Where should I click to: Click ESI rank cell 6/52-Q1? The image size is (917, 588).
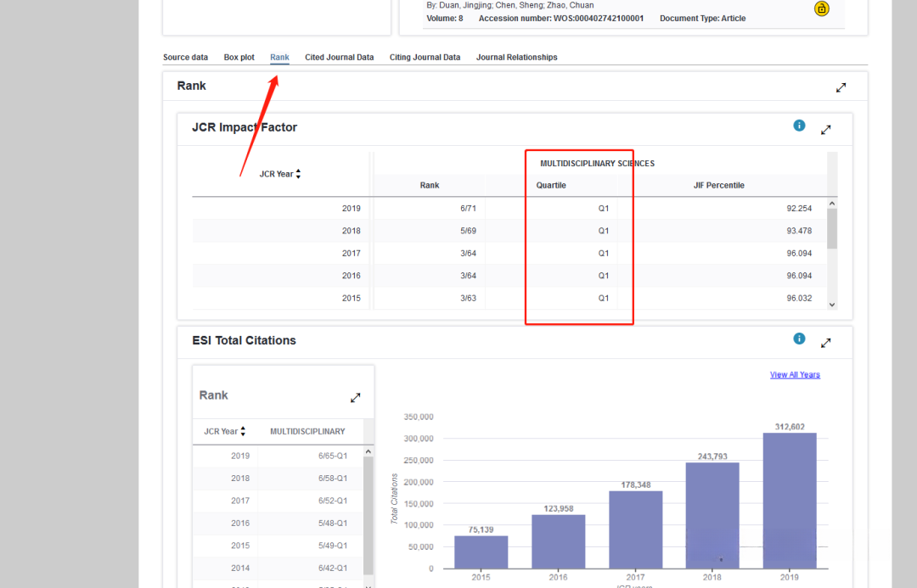(x=333, y=501)
